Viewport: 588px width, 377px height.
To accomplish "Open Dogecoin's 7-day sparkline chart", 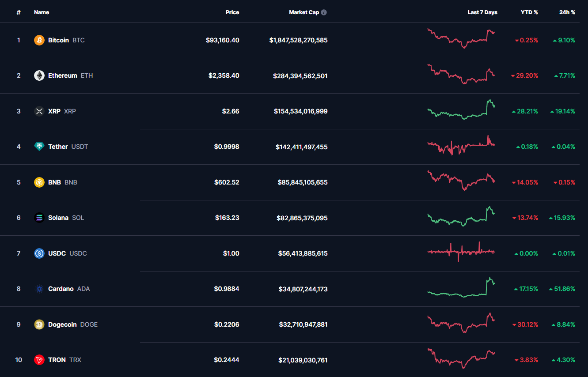I will pos(461,323).
